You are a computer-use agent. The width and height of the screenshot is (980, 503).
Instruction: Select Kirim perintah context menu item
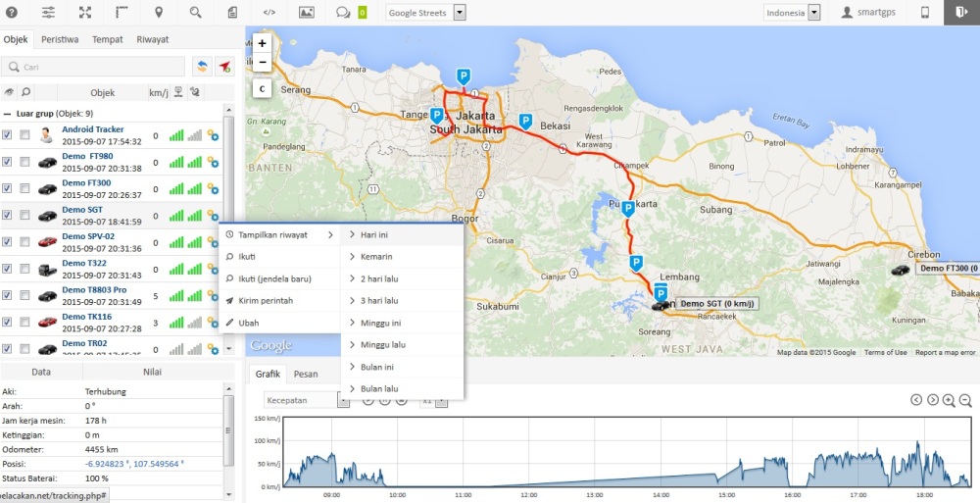tap(279, 301)
